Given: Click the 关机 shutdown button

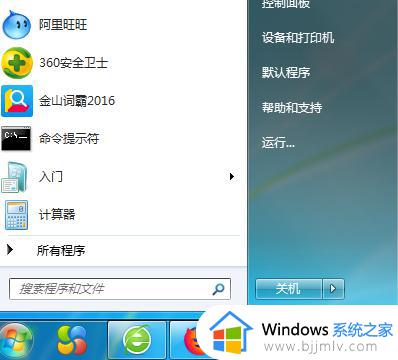Looking at the screenshot, I should 289,289.
